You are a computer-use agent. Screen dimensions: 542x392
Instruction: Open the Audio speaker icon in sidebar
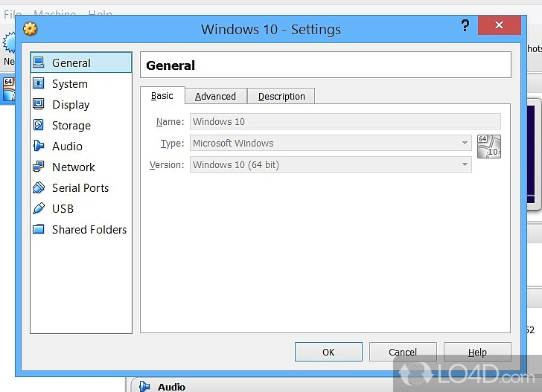(x=39, y=146)
